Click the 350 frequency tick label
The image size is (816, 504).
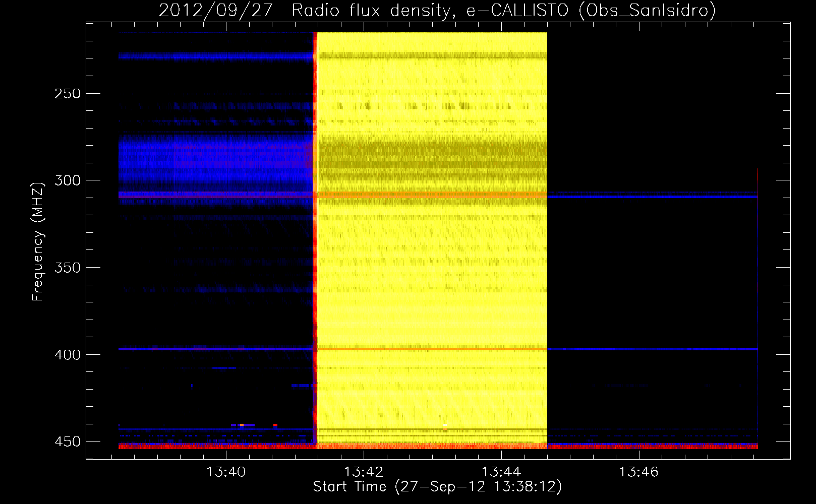click(x=68, y=268)
